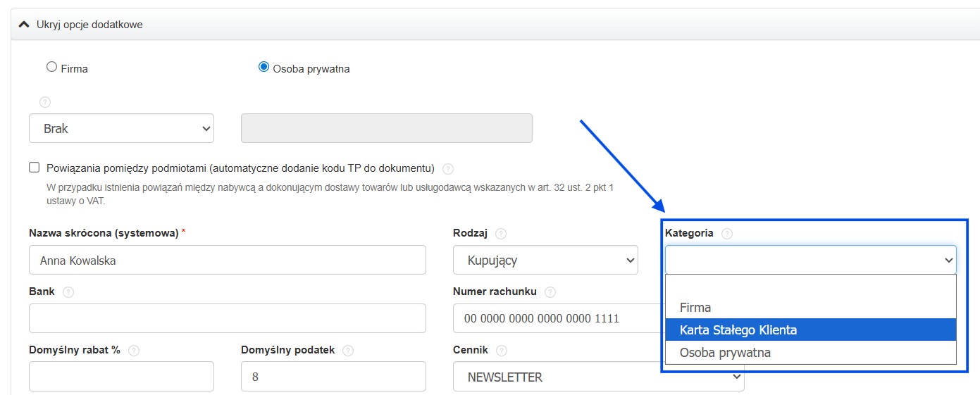Choose Firma in Kategoria list
The height and width of the screenshot is (395, 980).
810,307
